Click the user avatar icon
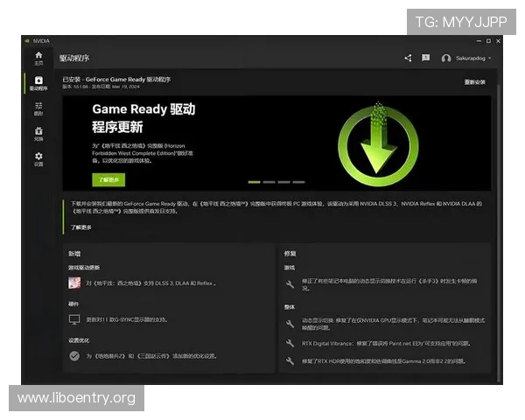The height and width of the screenshot is (420, 525). pyautogui.click(x=446, y=59)
